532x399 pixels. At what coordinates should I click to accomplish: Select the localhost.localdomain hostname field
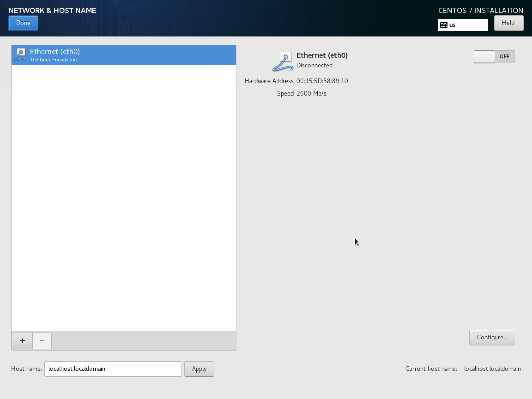(x=113, y=369)
